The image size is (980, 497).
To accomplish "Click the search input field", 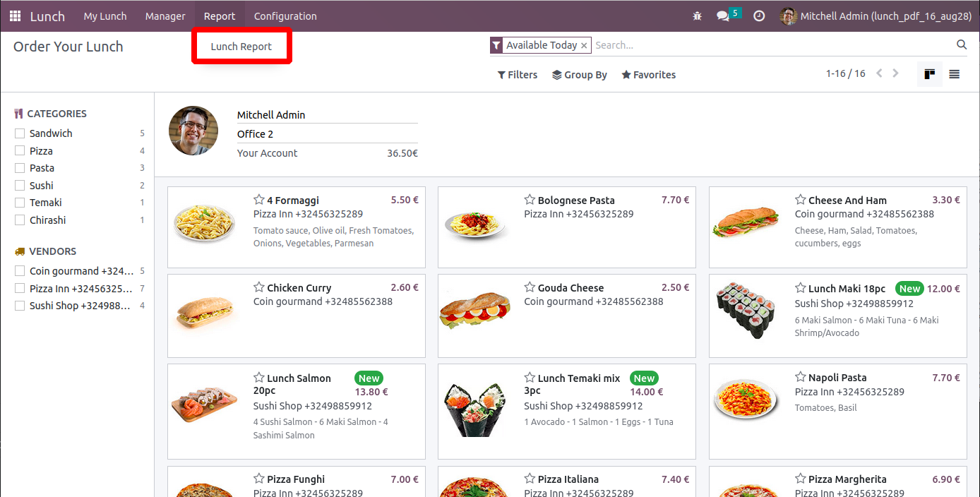I will (772, 45).
